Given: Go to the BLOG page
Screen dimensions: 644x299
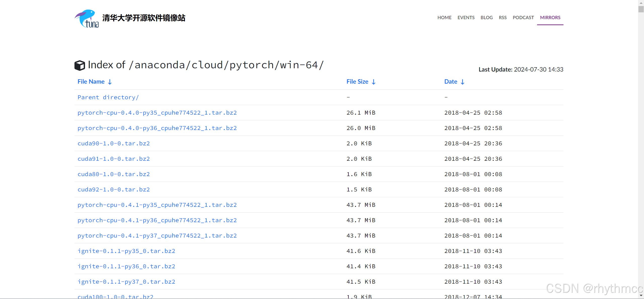Looking at the screenshot, I should 487,18.
